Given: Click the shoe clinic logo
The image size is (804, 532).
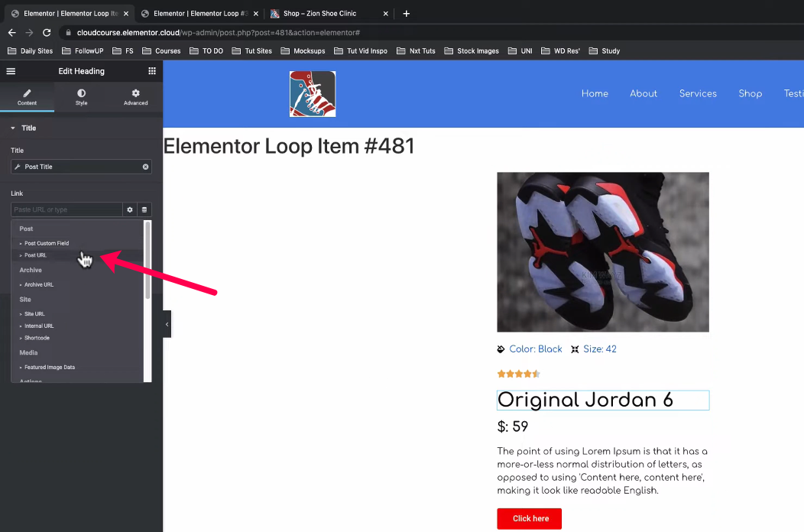Looking at the screenshot, I should (x=313, y=94).
